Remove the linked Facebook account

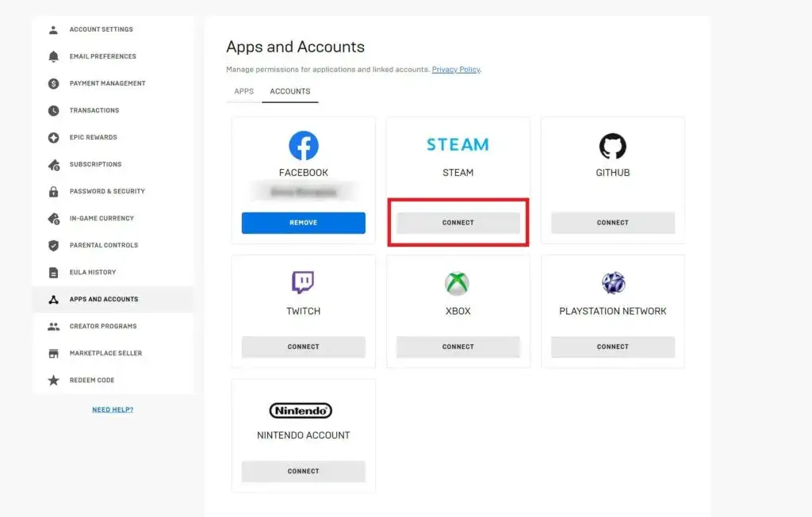click(303, 223)
